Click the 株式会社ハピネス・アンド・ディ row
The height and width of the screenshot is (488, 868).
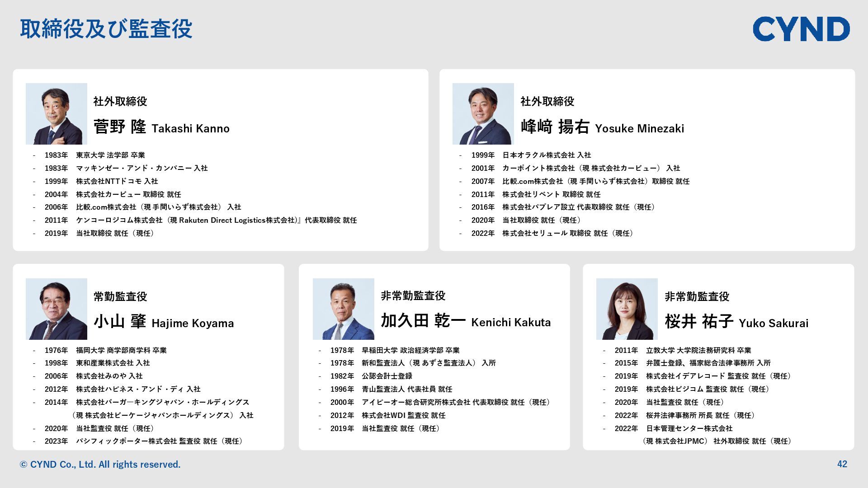[117, 389]
